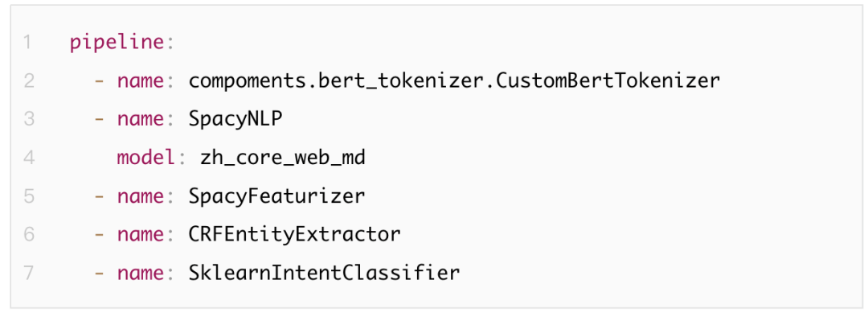The height and width of the screenshot is (317, 868).
Task: Click line number 4 in the gutter
Action: (29, 158)
